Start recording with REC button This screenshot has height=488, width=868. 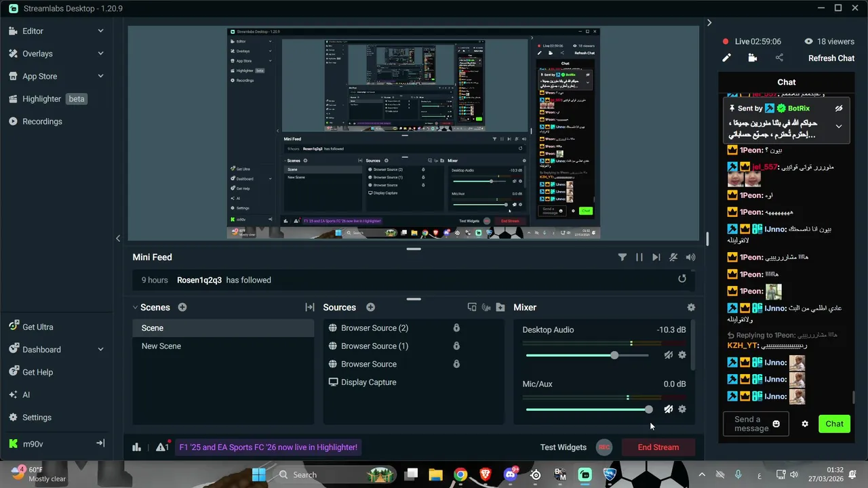(x=604, y=447)
